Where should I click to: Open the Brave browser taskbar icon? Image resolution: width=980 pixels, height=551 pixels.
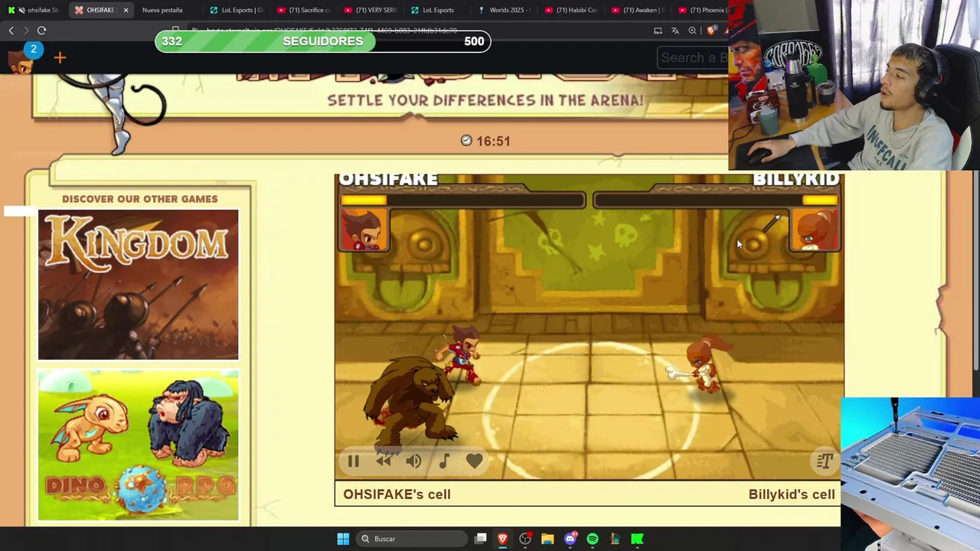(x=502, y=539)
